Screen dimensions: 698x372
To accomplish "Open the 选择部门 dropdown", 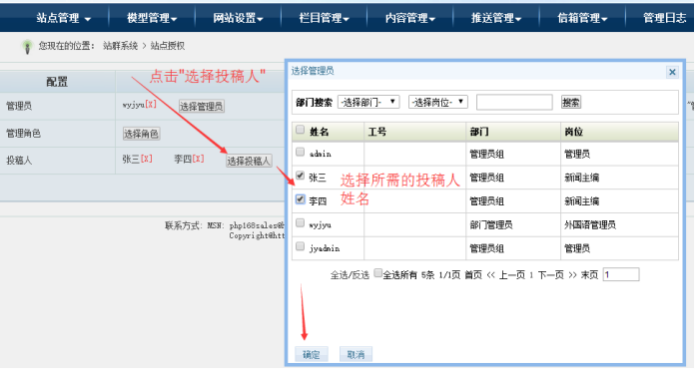I will tap(369, 102).
